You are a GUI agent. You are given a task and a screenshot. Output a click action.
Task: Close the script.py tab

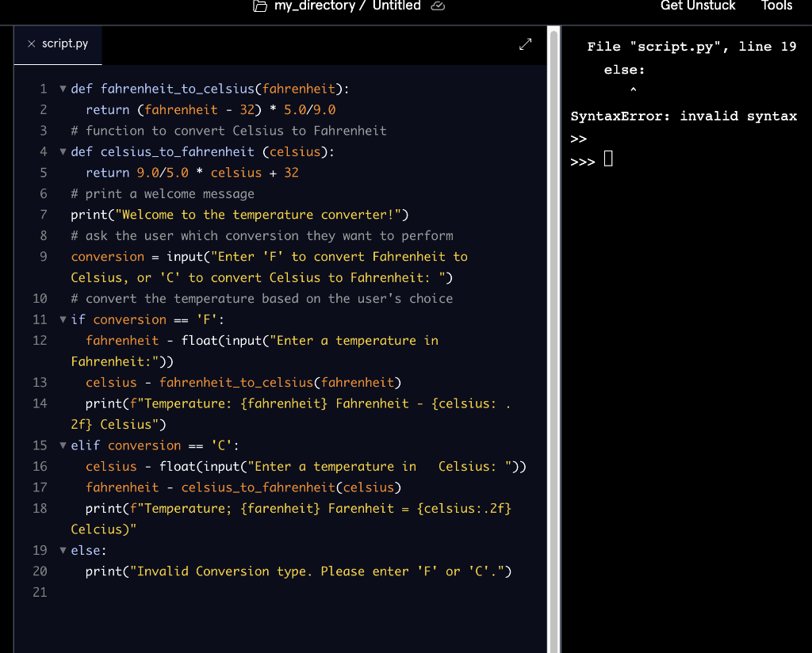[x=32, y=44]
